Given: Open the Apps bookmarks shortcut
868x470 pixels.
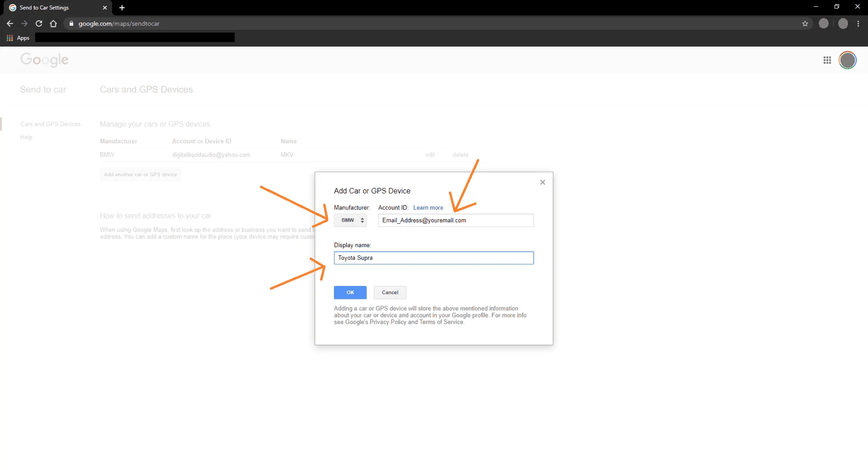Looking at the screenshot, I should (18, 38).
